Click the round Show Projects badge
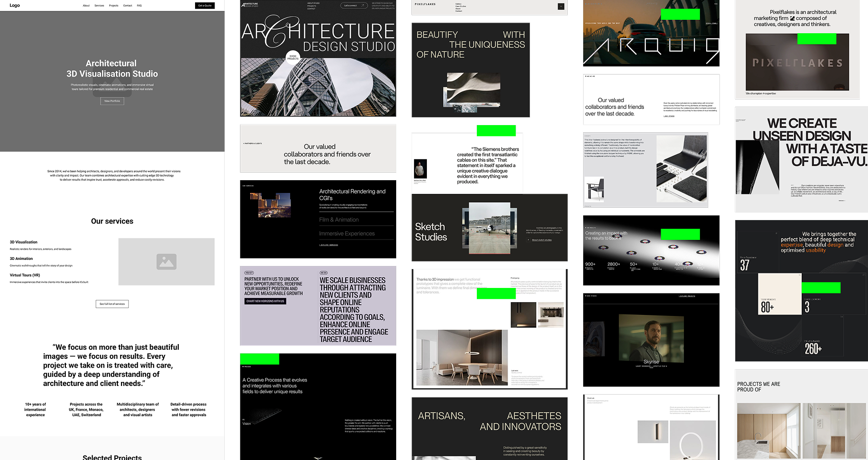The width and height of the screenshot is (868, 460). (293, 57)
